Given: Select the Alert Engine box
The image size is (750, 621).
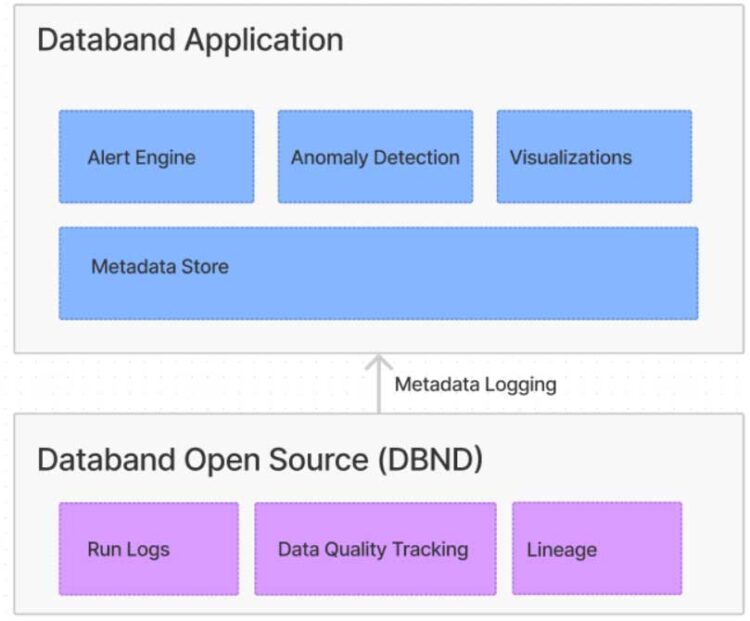Looking at the screenshot, I should (156, 157).
